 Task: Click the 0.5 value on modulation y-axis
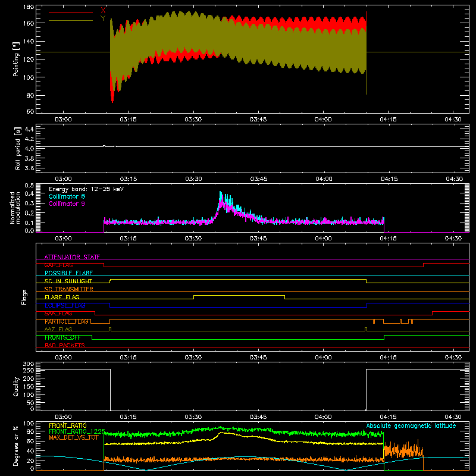(29, 186)
